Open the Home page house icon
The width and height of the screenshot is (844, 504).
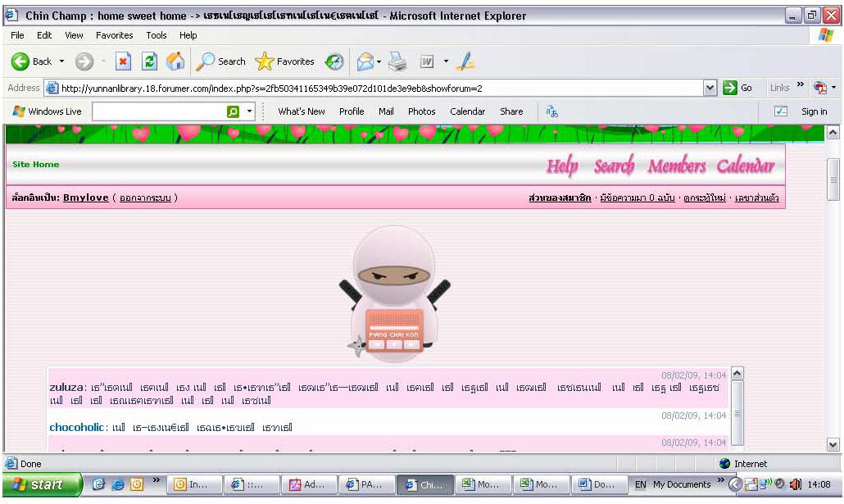pos(175,61)
